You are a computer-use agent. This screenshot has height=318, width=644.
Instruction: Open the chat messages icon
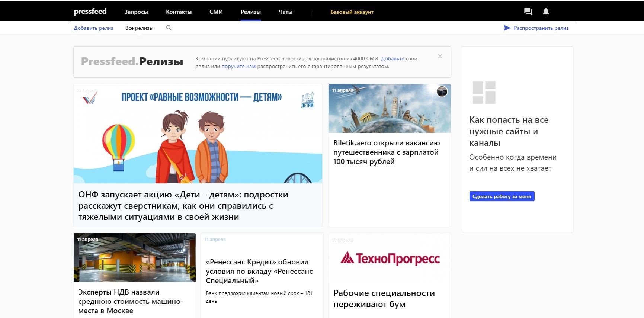tap(528, 12)
